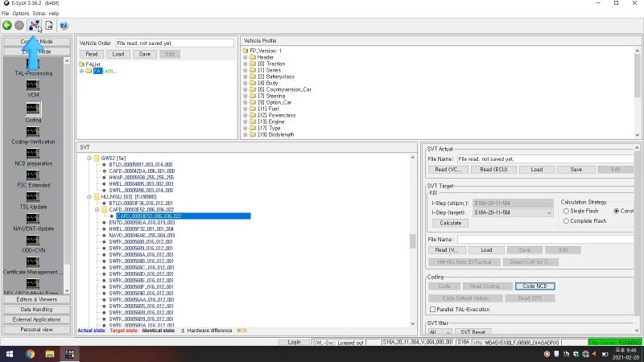Collapse the GWS2 [5e] tree node

click(x=89, y=158)
